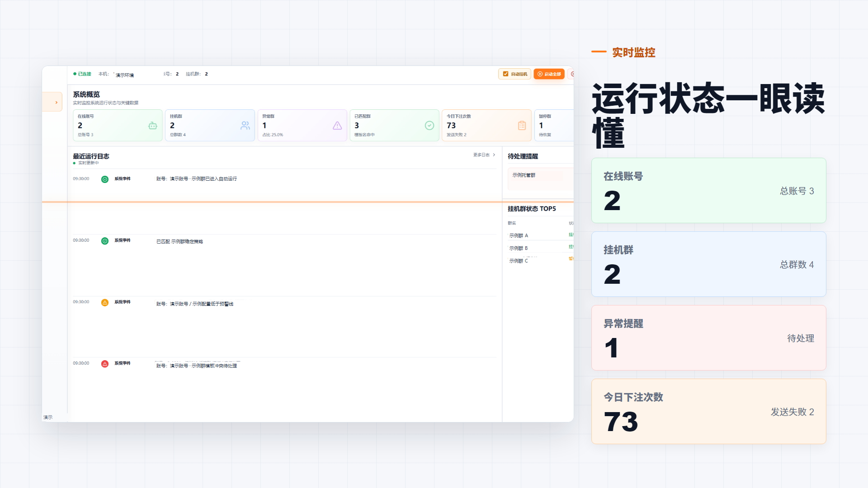Click 发送失败 2 in small overview card
Image resolution: width=868 pixels, height=488 pixels.
pos(457,135)
